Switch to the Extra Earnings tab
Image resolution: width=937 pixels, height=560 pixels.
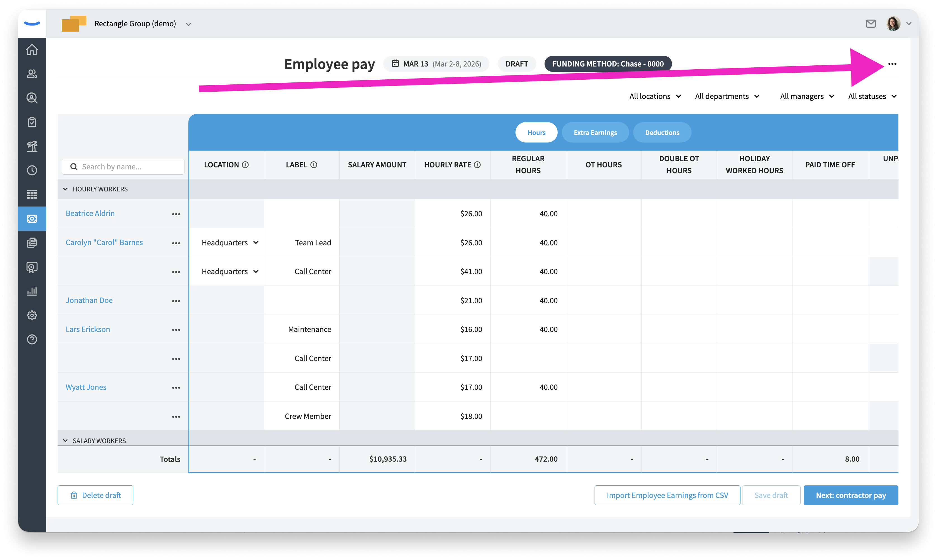tap(595, 132)
